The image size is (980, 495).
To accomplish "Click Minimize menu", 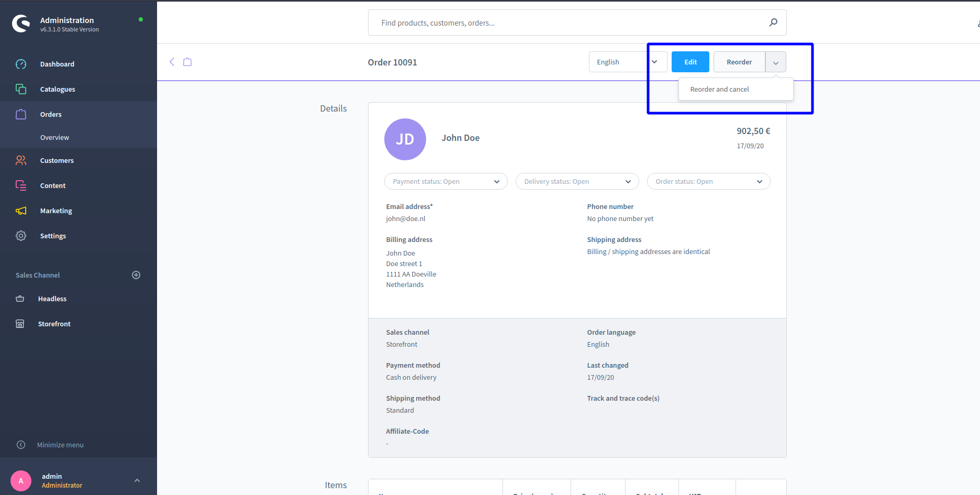I will (60, 445).
